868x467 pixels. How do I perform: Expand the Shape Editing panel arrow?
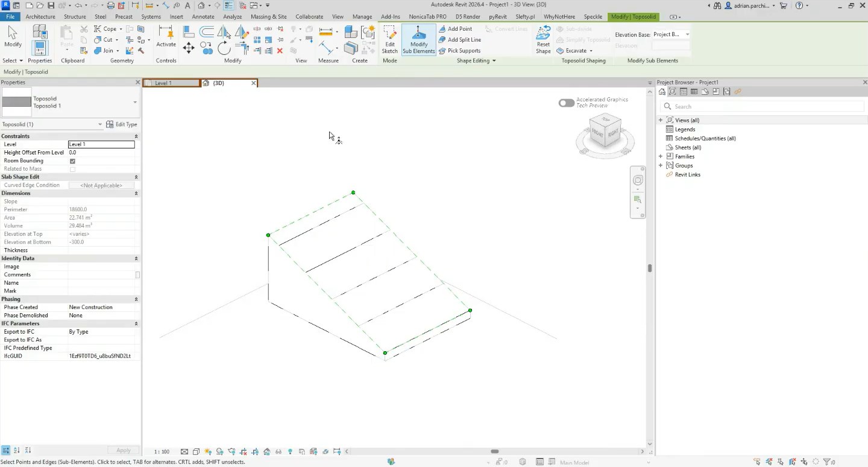[494, 60]
